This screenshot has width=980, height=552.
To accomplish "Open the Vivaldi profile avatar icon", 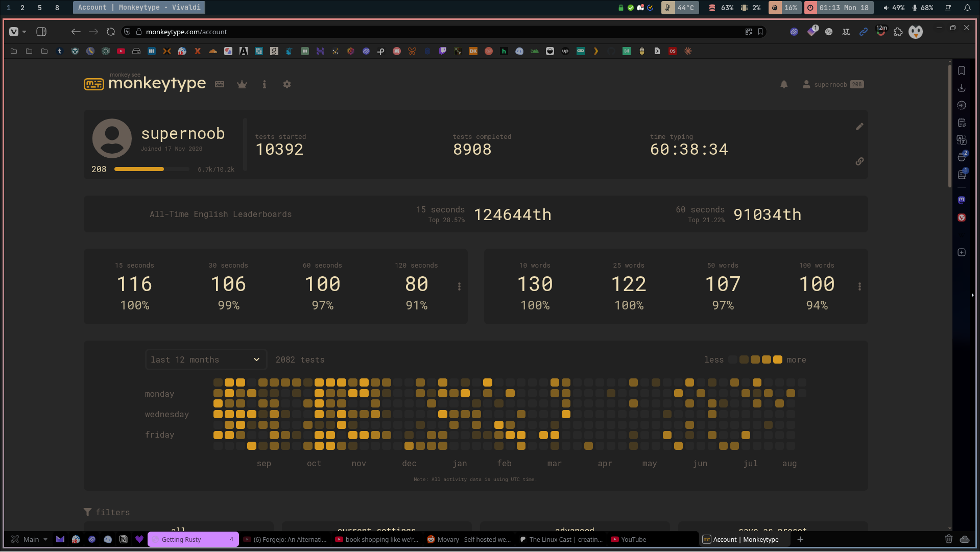I will coord(916,32).
